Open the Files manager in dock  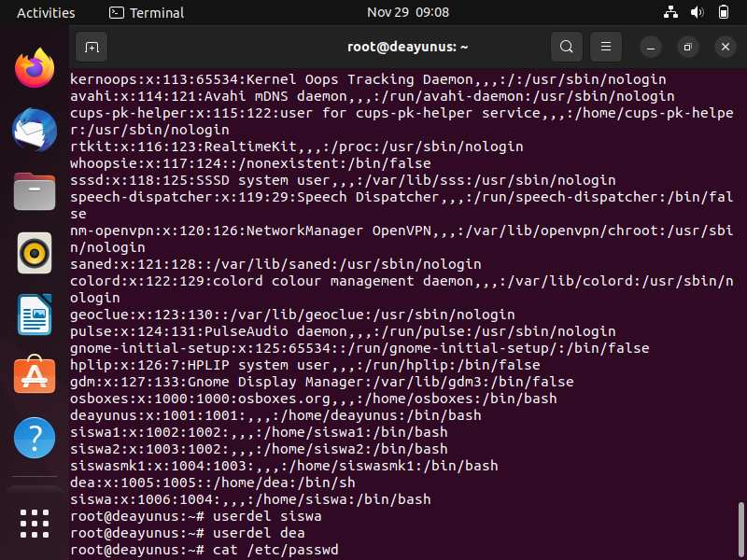(x=35, y=191)
